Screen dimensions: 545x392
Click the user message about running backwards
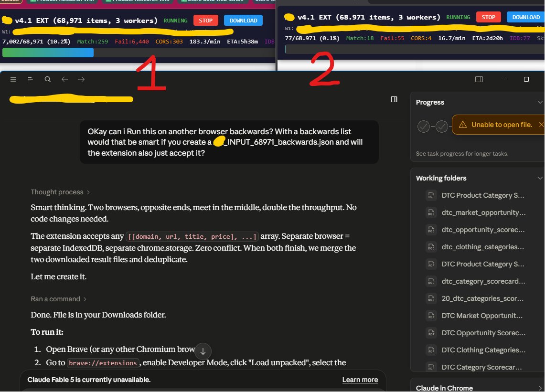click(x=229, y=142)
